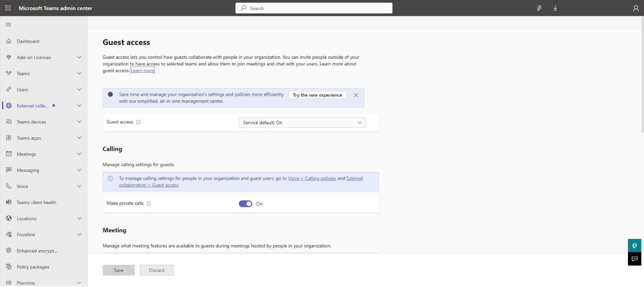Click the Save button

(119, 270)
